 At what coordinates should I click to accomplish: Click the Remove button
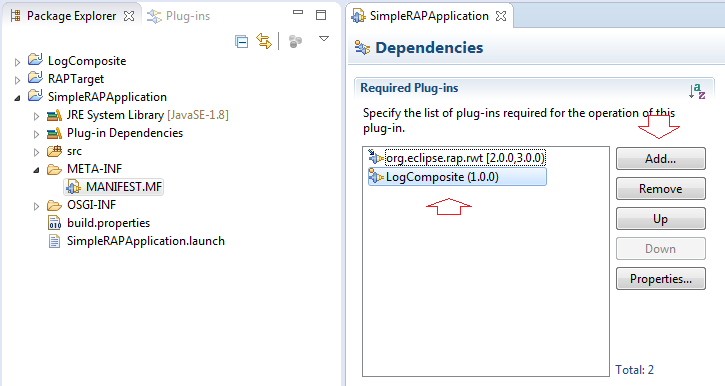(661, 189)
